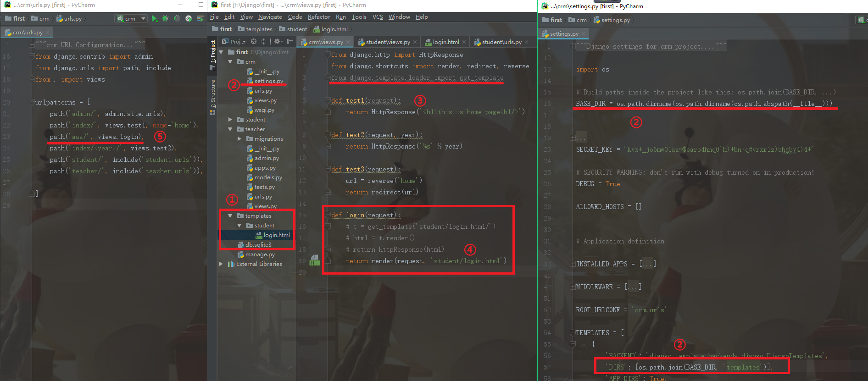Click the concurrency diagram run icon

[x=200, y=19]
